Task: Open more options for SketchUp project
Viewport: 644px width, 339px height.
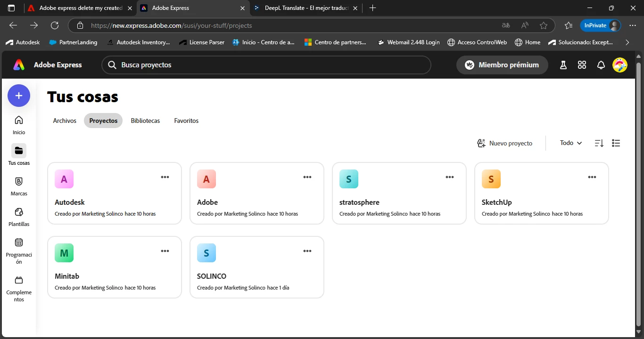Action: (x=592, y=177)
